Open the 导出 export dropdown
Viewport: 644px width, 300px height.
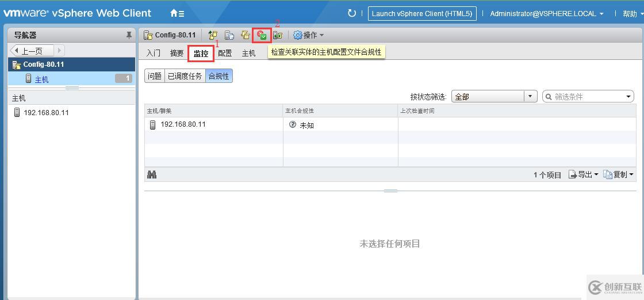pos(584,175)
